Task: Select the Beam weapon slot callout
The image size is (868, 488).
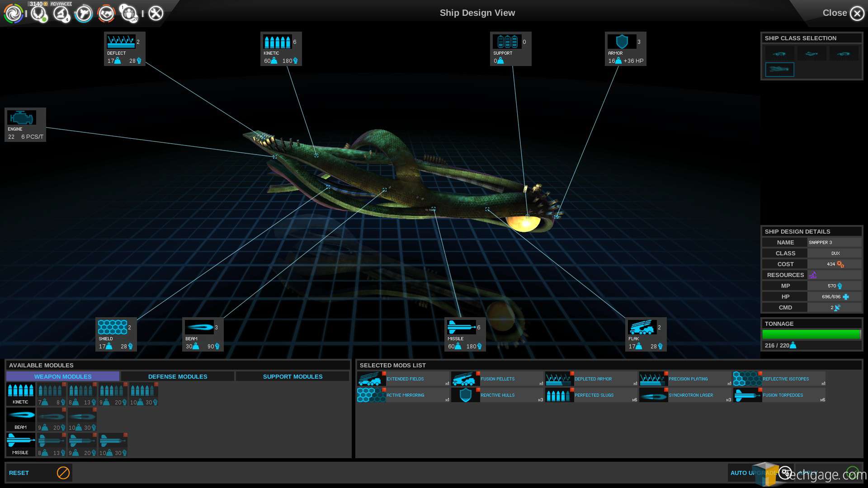Action: point(203,334)
